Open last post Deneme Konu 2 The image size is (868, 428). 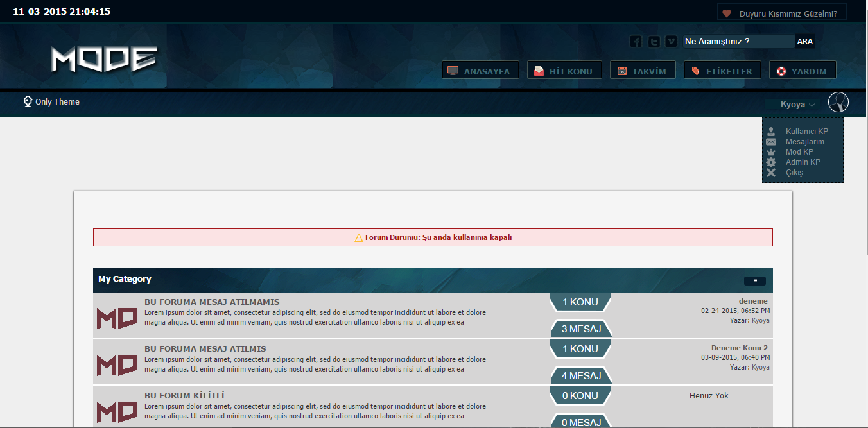pyautogui.click(x=739, y=348)
